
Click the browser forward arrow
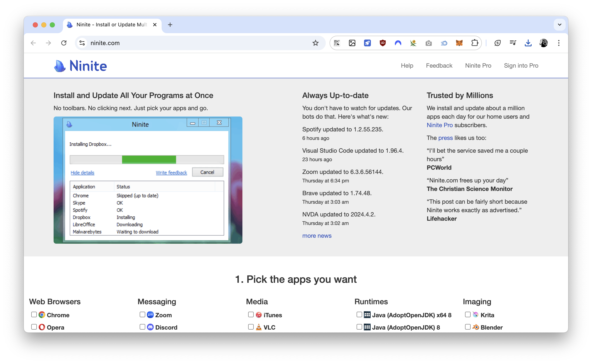[48, 43]
